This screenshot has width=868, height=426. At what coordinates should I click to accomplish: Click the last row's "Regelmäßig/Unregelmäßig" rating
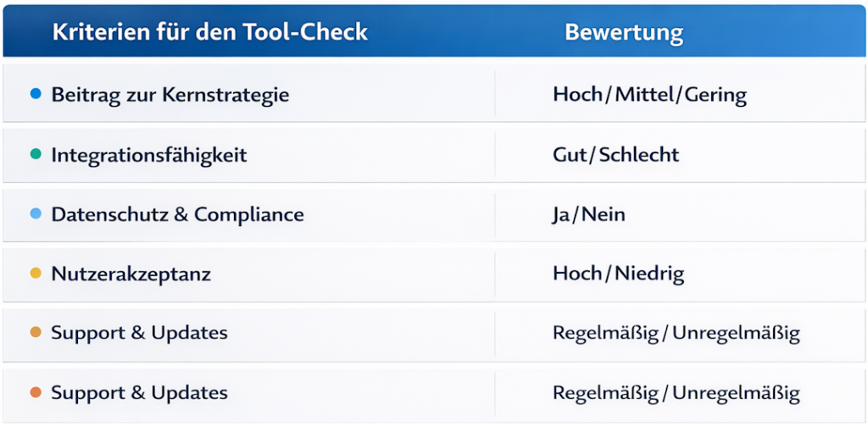(x=676, y=394)
